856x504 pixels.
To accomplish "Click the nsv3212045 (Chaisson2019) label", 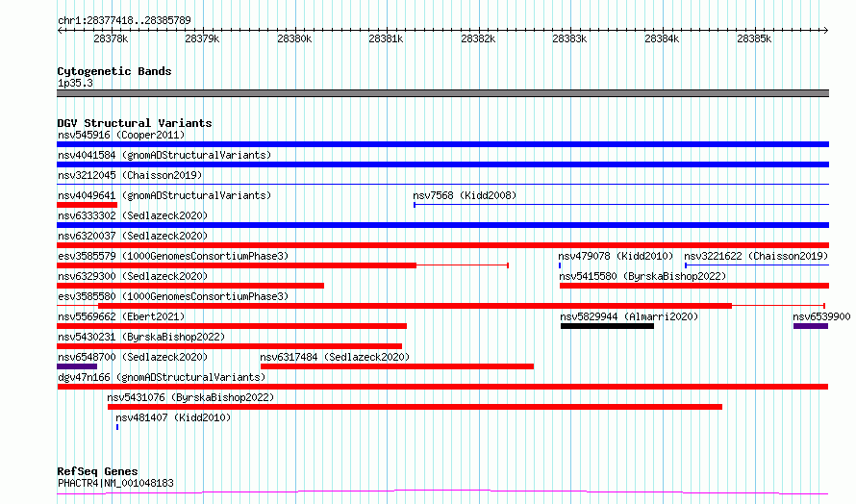I will [130, 175].
